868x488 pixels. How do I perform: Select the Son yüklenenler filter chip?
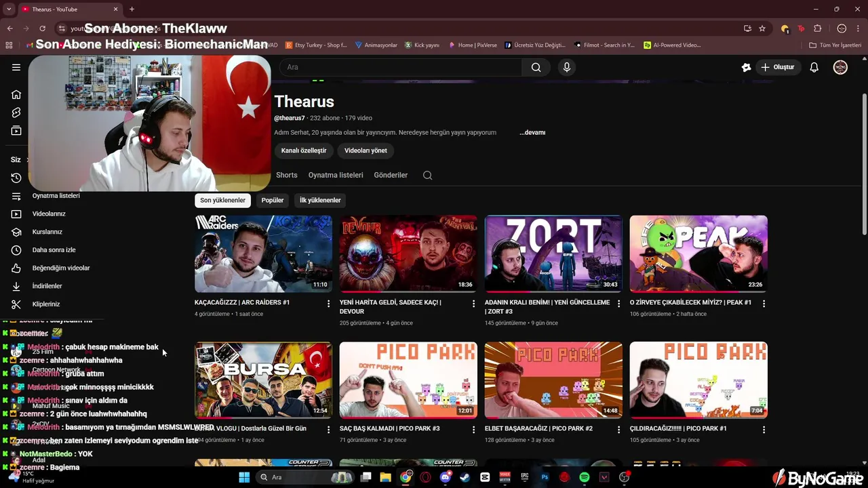point(222,200)
